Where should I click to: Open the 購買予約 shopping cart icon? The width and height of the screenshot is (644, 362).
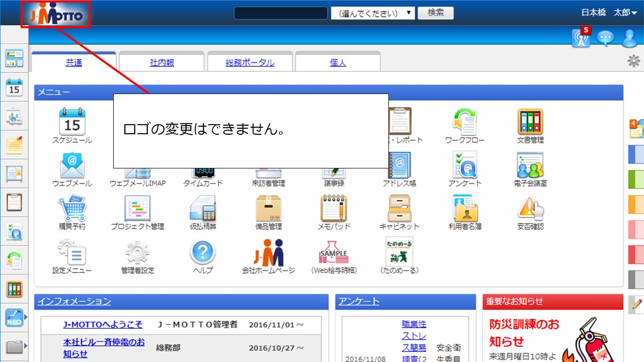[72, 208]
